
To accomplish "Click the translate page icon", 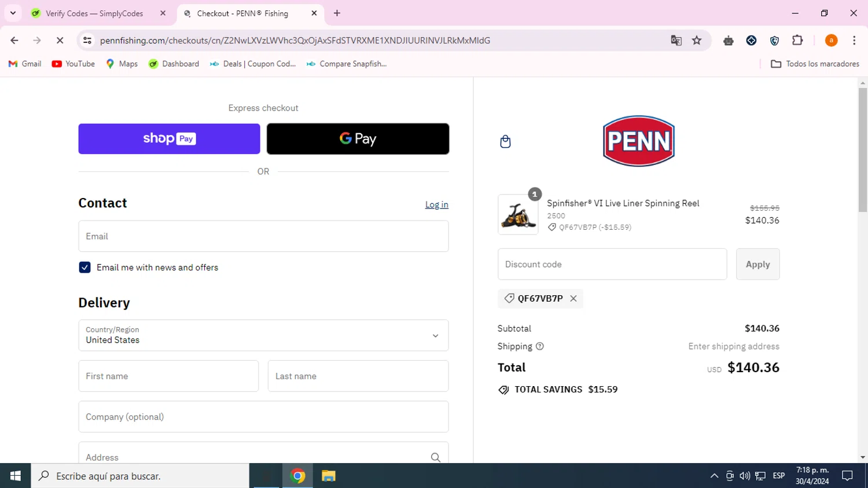I will pyautogui.click(x=676, y=41).
